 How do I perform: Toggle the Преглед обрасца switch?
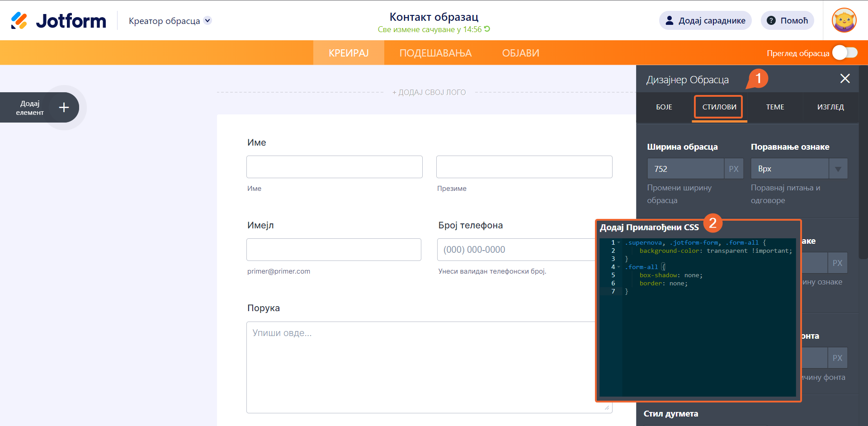[845, 53]
